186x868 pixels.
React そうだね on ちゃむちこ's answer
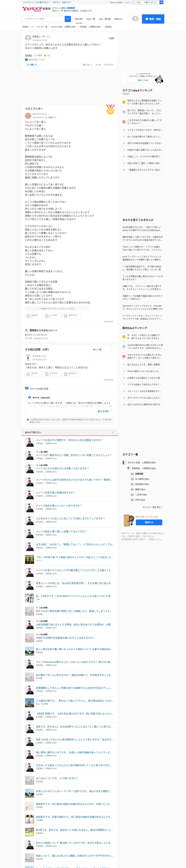(53, 374)
